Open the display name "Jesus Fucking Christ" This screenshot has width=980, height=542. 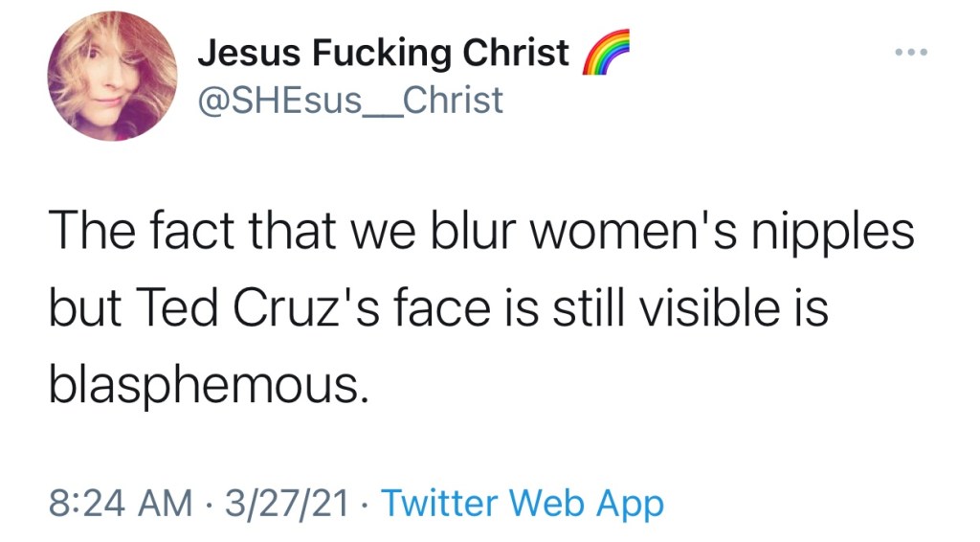click(383, 54)
